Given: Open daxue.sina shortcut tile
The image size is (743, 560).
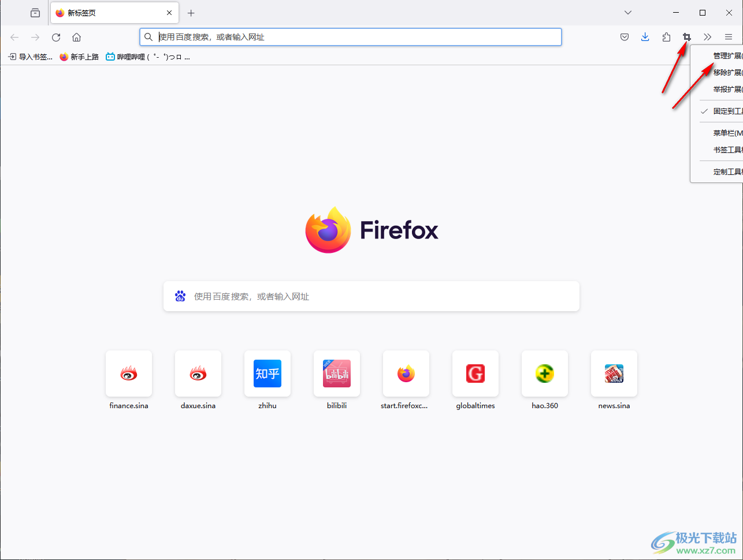Looking at the screenshot, I should coord(198,374).
